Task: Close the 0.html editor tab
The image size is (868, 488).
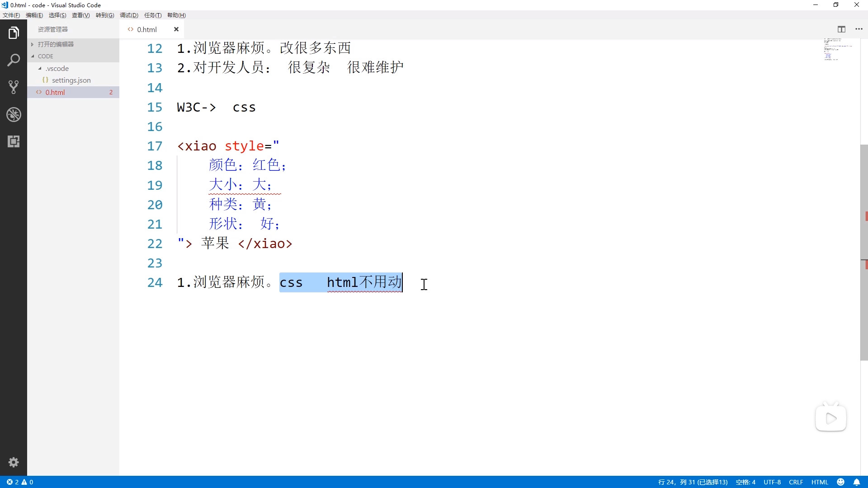Action: [x=176, y=29]
